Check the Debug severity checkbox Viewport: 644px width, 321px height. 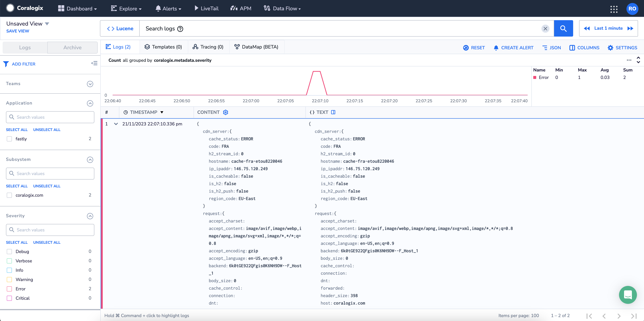pyautogui.click(x=9, y=251)
